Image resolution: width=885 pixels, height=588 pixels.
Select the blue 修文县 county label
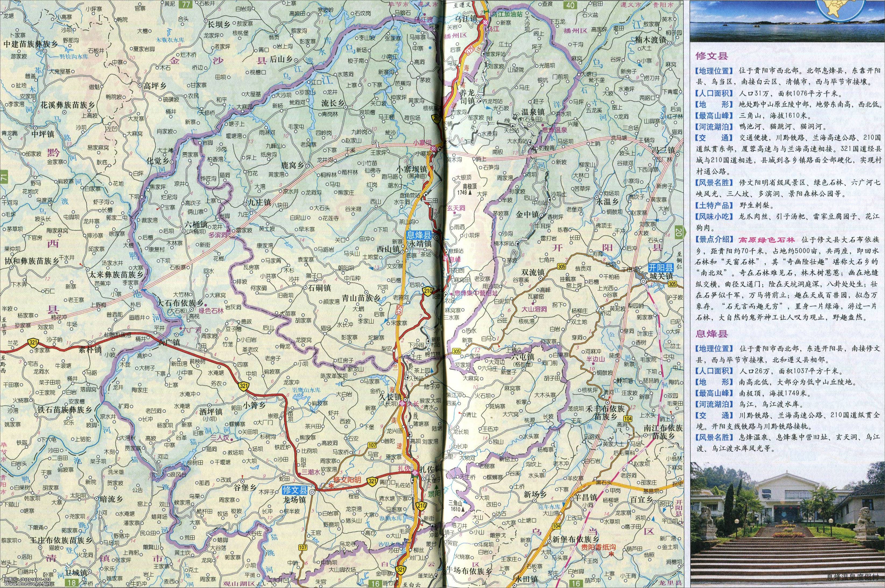295,490
